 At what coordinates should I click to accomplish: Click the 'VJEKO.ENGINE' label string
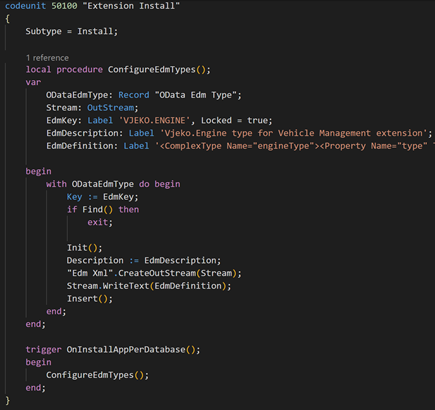point(154,120)
